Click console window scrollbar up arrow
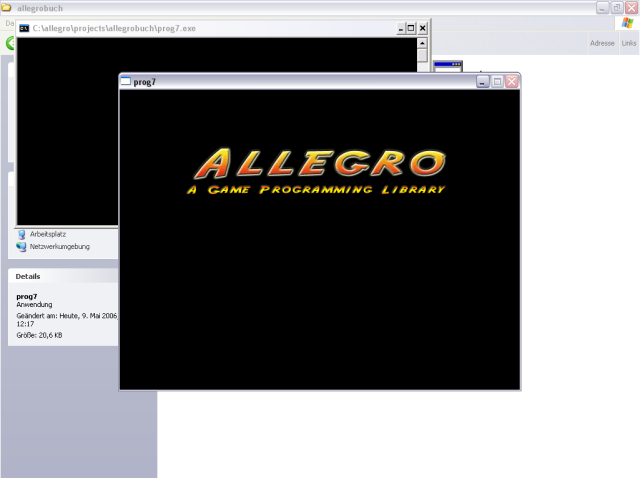640x478 pixels. click(423, 43)
